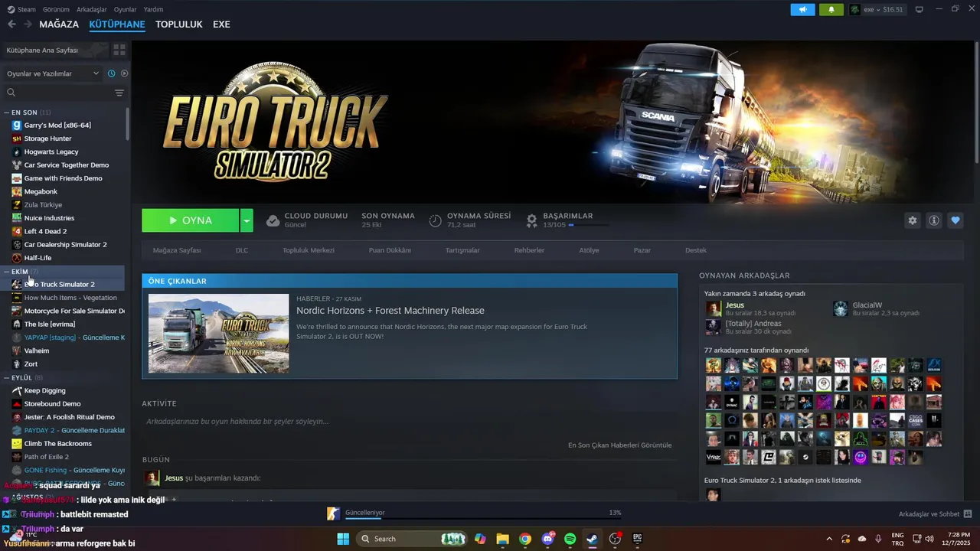Switch library to grid view icon
This screenshot has height=551, width=980.
[x=119, y=50]
